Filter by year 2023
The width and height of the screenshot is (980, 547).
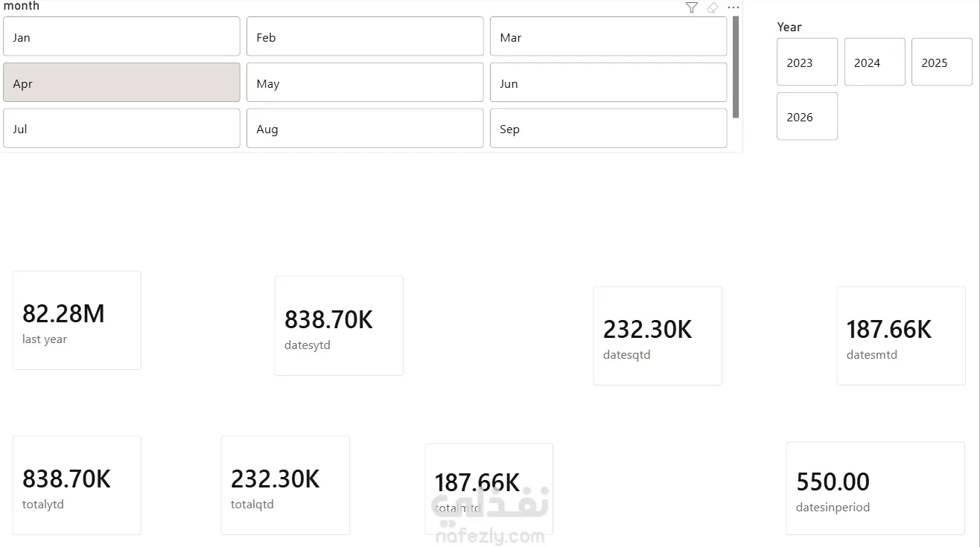tap(807, 63)
